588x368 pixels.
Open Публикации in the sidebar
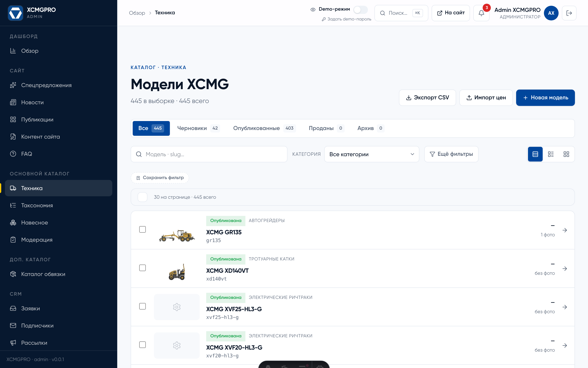coord(59,120)
